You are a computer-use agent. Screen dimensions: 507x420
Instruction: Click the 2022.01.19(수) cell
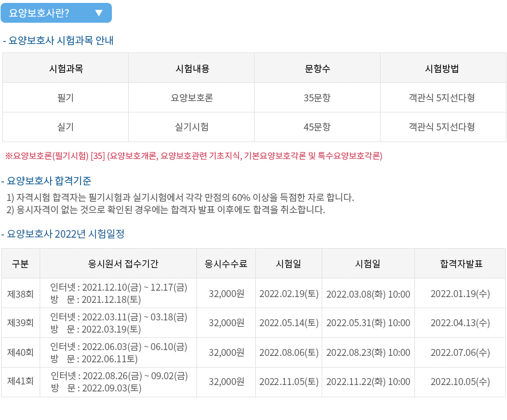pos(460,294)
